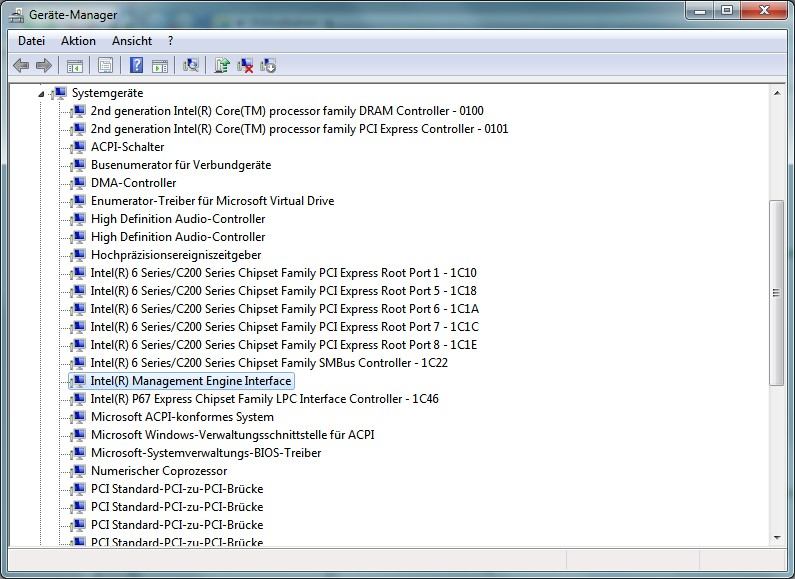Select DMA-Controller entry

pos(133,183)
